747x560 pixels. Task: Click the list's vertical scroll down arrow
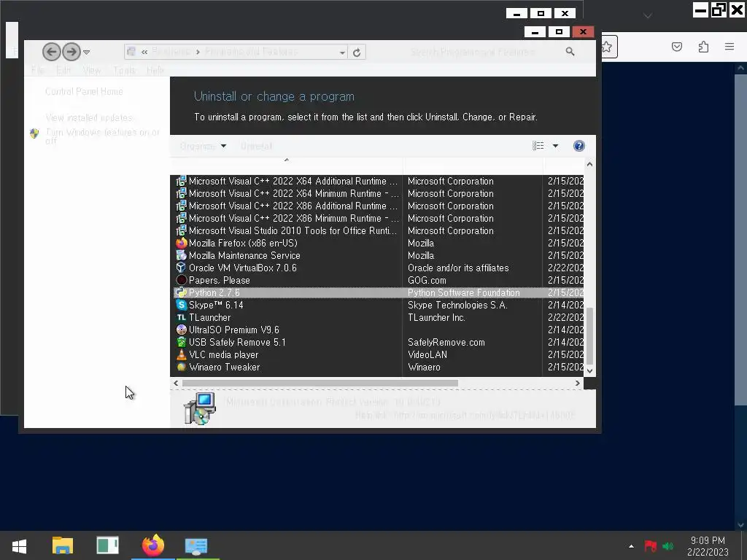[589, 370]
